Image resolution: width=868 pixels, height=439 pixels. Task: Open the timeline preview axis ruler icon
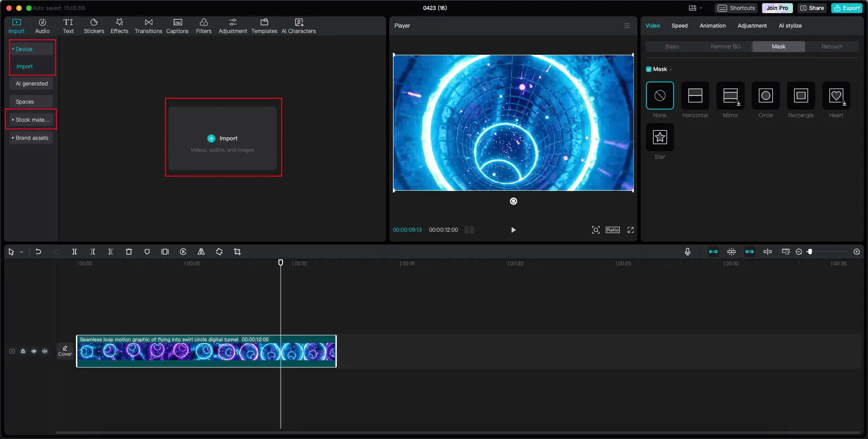pyautogui.click(x=786, y=252)
